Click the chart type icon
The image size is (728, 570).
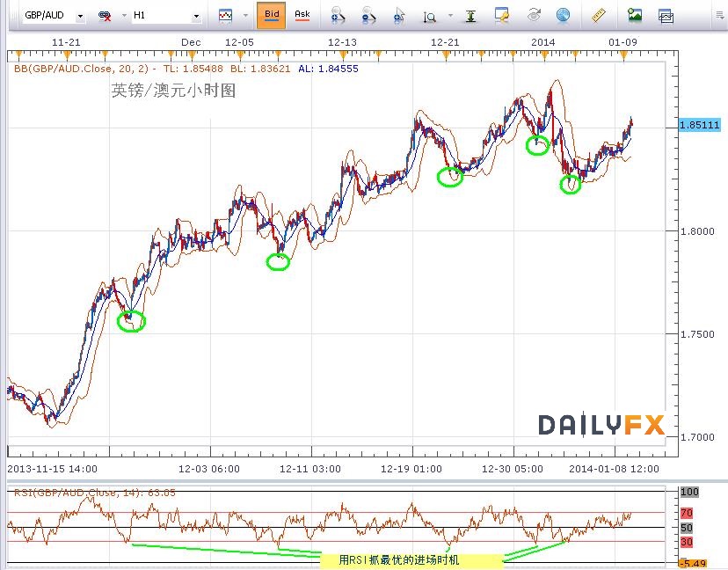tap(226, 16)
